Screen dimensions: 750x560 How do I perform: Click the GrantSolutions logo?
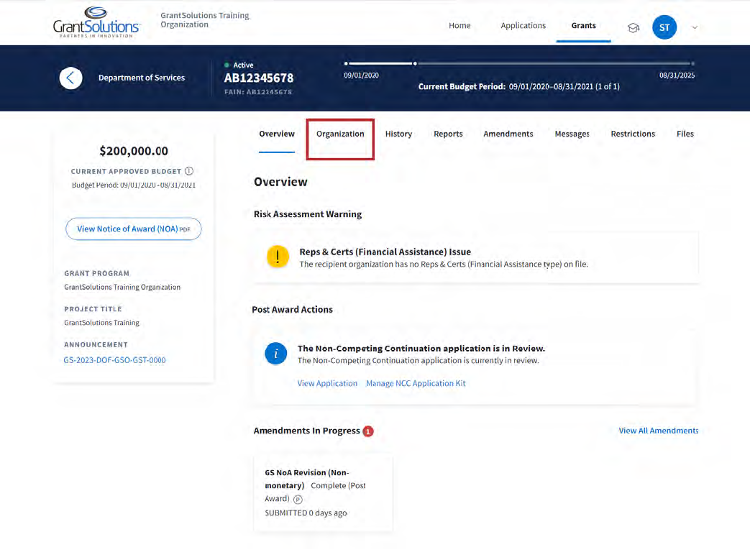click(97, 22)
